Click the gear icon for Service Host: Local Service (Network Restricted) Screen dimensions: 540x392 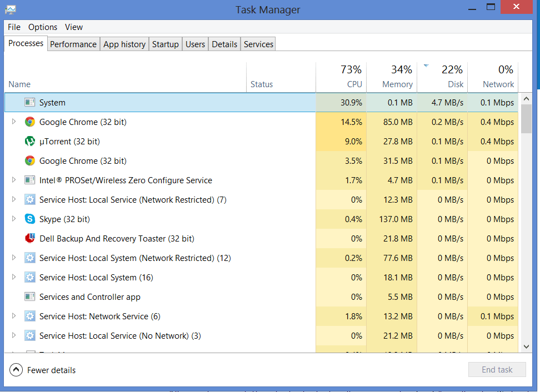coord(30,200)
